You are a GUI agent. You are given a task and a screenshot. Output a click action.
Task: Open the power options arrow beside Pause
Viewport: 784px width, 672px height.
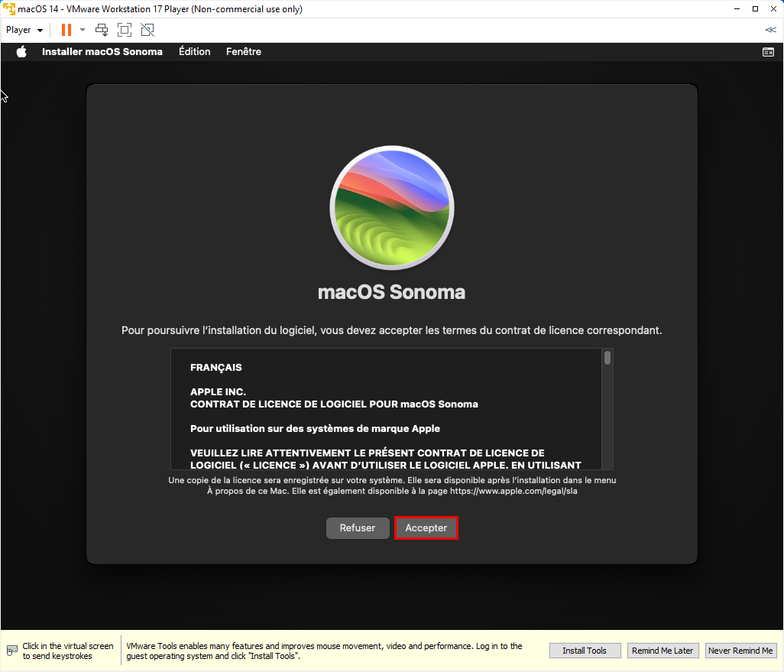click(x=83, y=30)
